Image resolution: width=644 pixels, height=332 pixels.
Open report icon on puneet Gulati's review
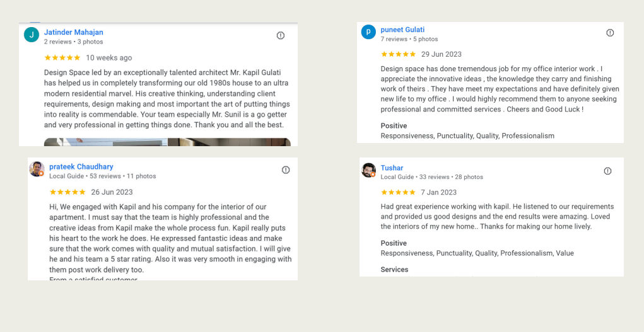tap(610, 33)
